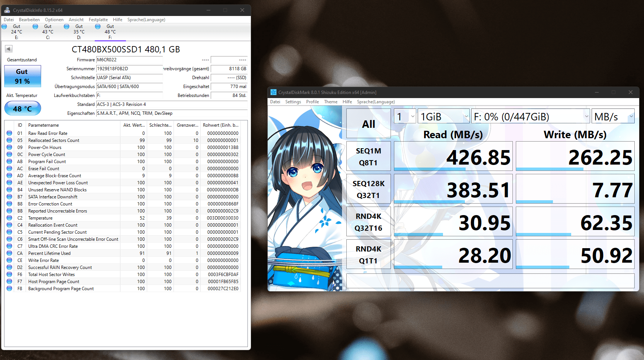Open Ansicht menu in CrystalDiskInfo
This screenshot has height=360, width=644.
(76, 20)
